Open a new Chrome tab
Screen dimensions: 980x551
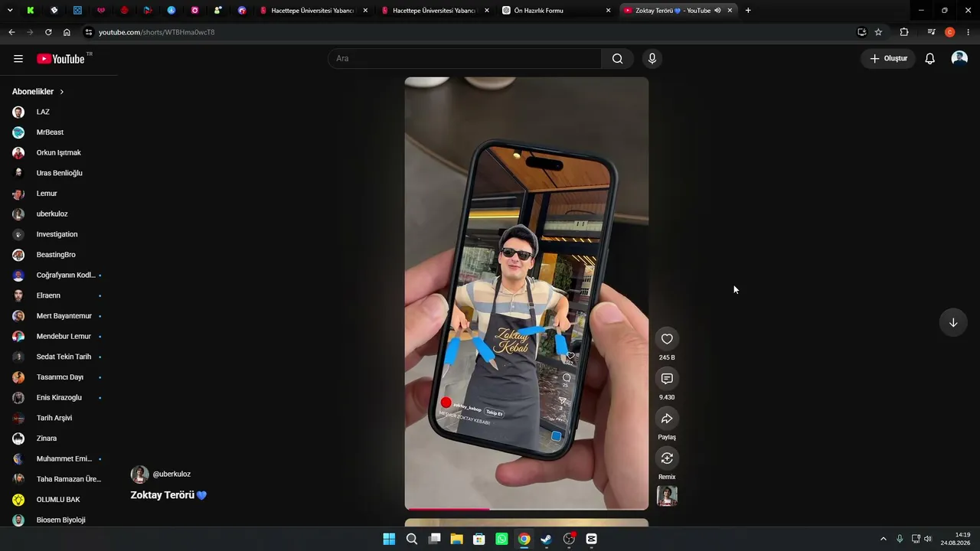748,11
